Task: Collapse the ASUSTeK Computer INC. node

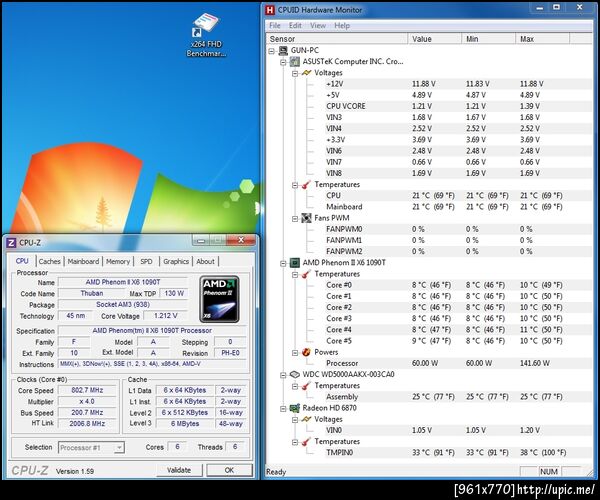Action: click(283, 62)
